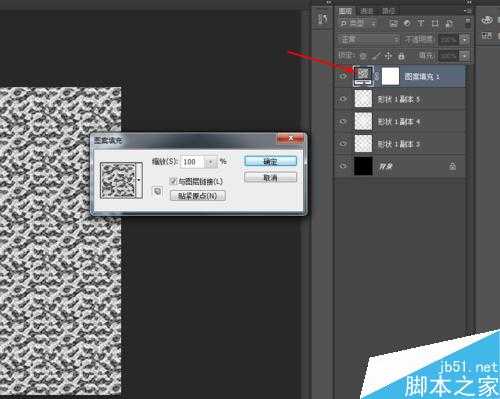Toggle the layer filtering on/off switch
Image resolution: width=500 pixels, height=399 pixels.
[468, 23]
